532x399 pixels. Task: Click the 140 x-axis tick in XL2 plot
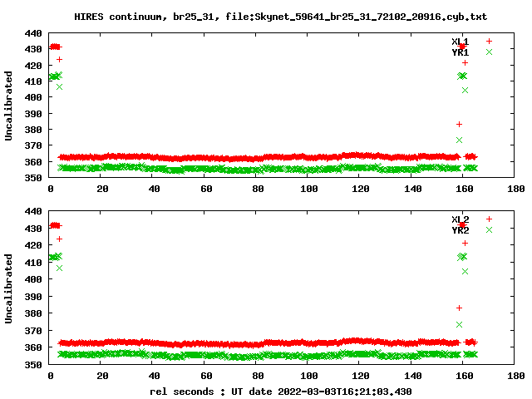coord(412,376)
